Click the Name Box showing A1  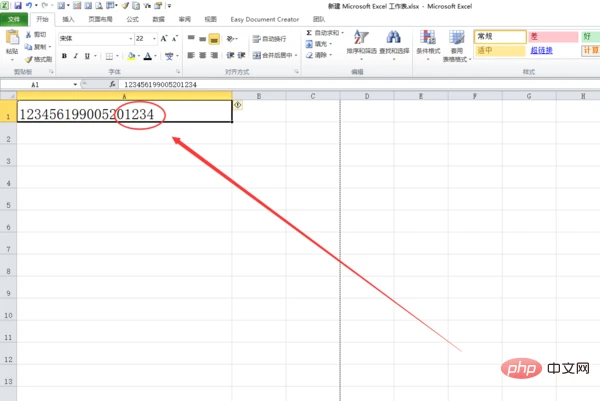point(40,85)
